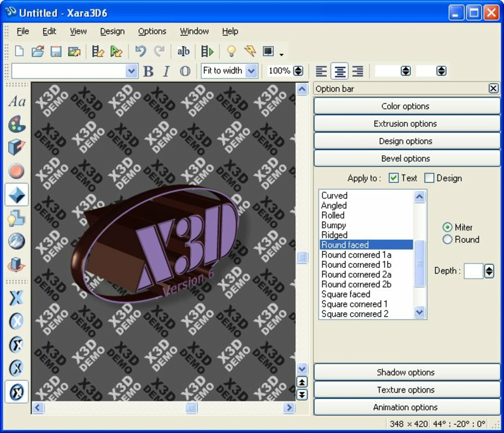Screen dimensions: 504x433
Task: Open text editing with the a|b icon
Action: pos(183,51)
